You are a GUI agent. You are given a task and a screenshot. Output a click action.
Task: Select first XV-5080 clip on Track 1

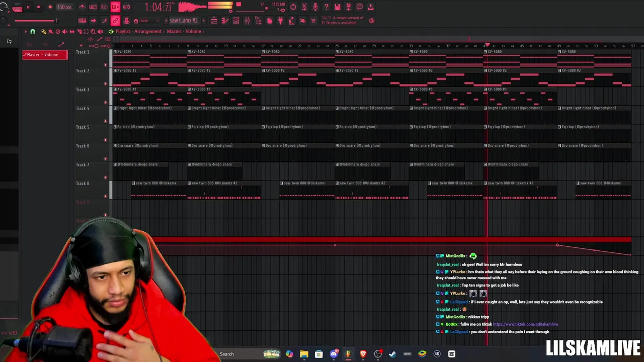pyautogui.click(x=149, y=58)
